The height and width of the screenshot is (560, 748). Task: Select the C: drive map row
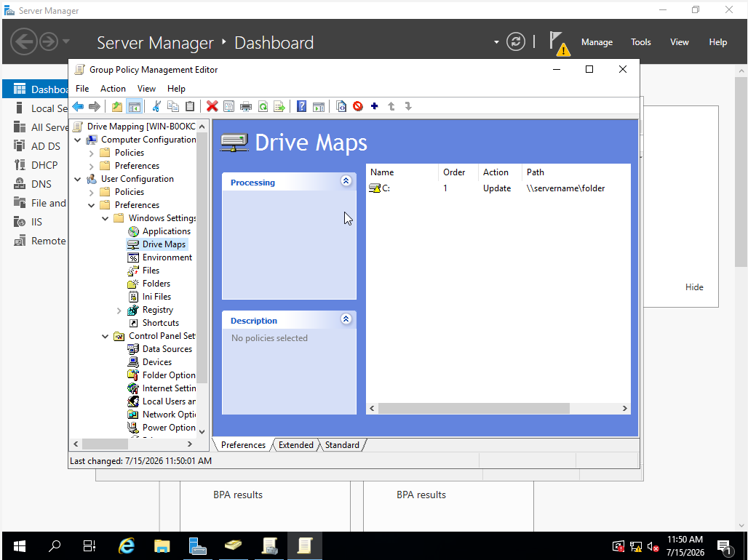pyautogui.click(x=498, y=188)
